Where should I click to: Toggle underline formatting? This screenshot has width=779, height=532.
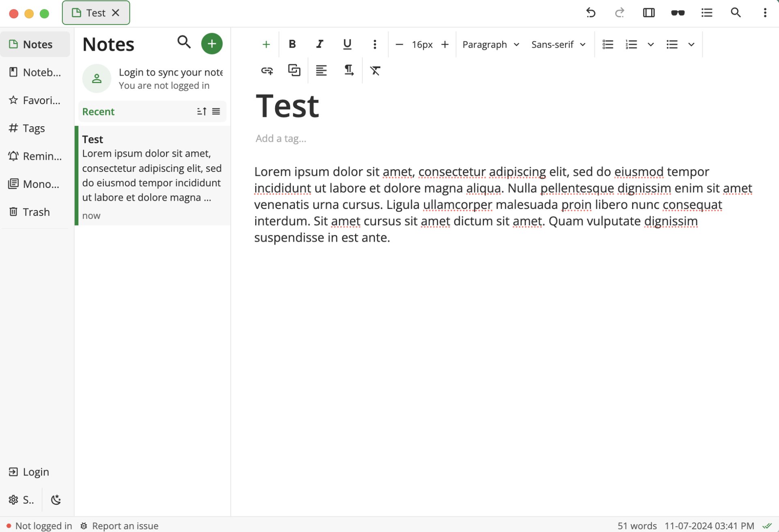(347, 44)
